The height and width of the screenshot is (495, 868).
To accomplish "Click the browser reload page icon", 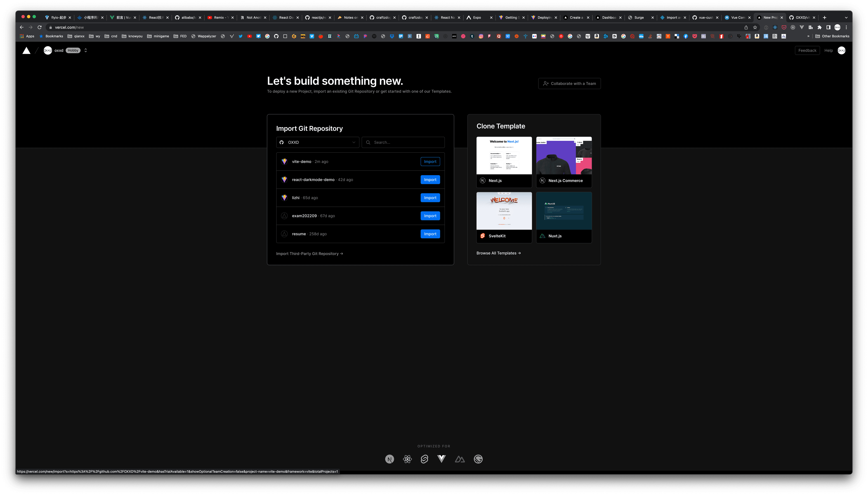I will coord(39,27).
